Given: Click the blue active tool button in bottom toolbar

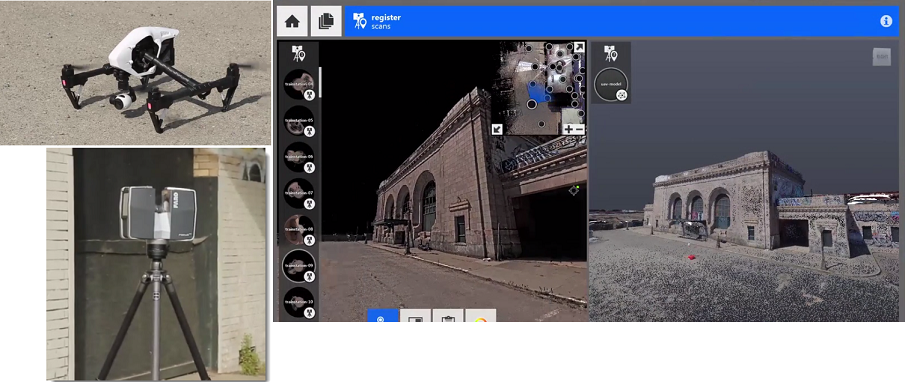Looking at the screenshot, I should tap(383, 316).
